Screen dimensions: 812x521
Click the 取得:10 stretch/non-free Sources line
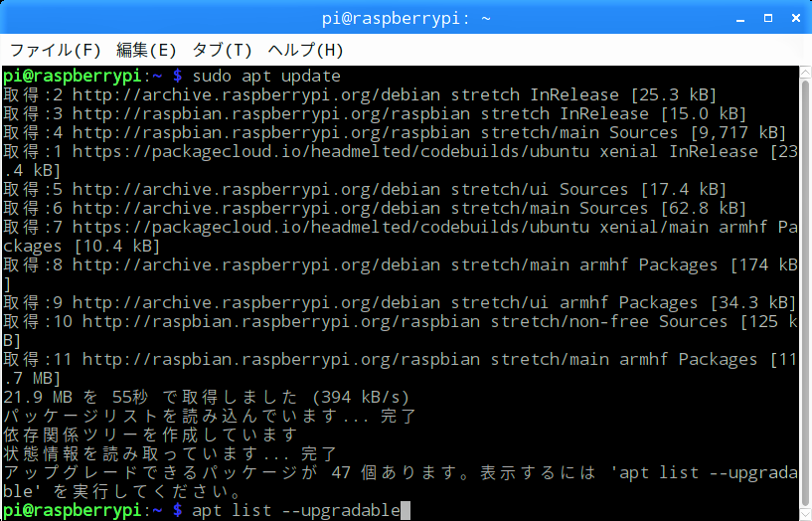pos(400,331)
